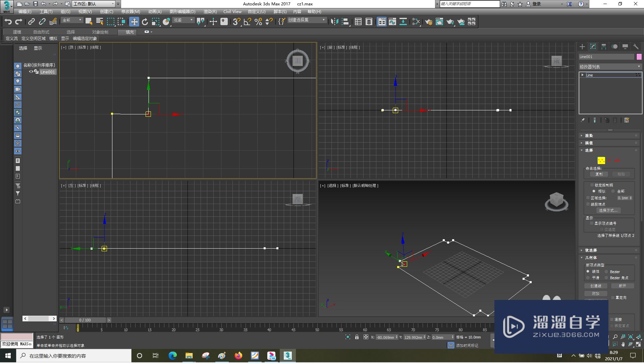
Task: Open Rendered Frame Window icon
Action: 439,22
